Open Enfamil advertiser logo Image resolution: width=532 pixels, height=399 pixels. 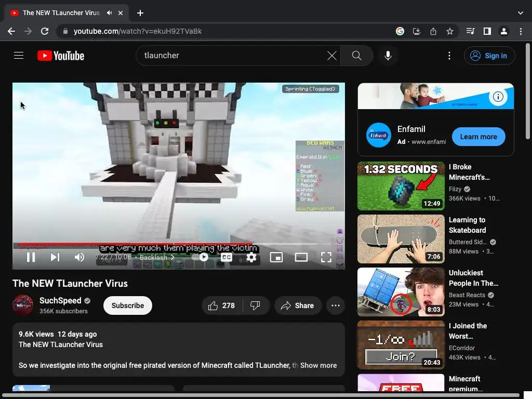[379, 135]
